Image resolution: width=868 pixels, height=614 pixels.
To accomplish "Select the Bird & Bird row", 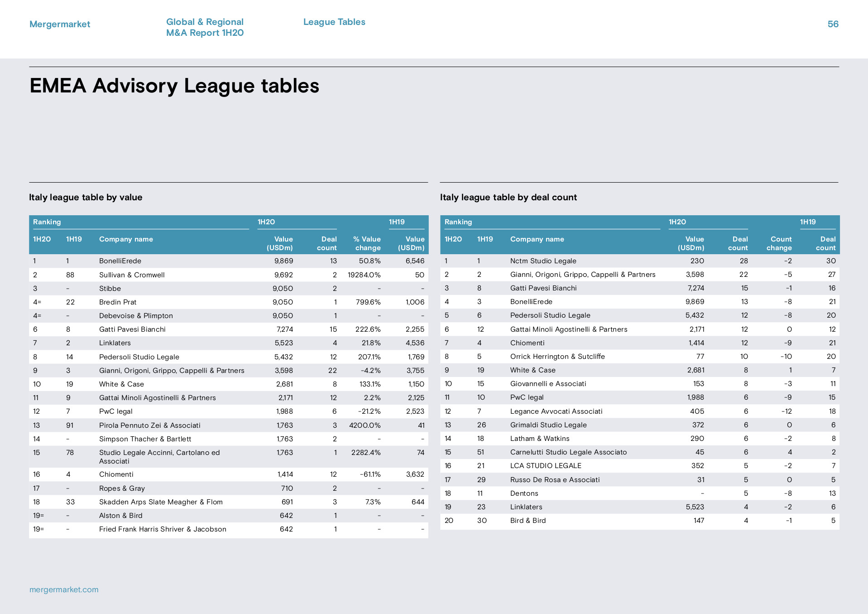I will tap(640, 521).
